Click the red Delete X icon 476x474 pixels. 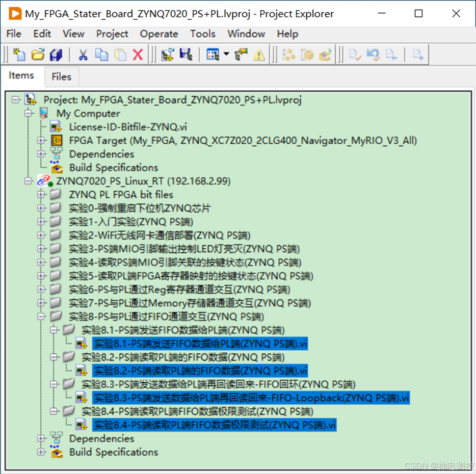(138, 55)
